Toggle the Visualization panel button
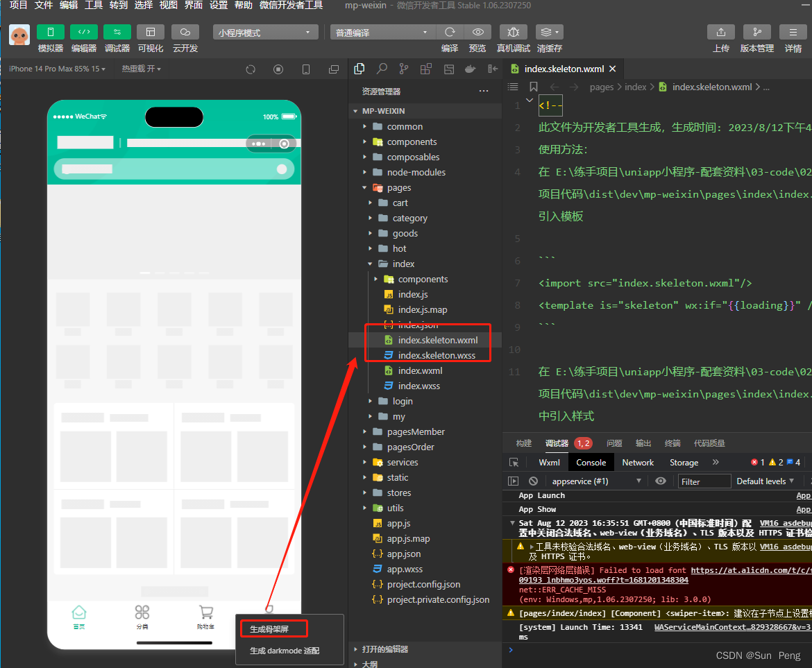This screenshot has height=668, width=812. pos(151,32)
